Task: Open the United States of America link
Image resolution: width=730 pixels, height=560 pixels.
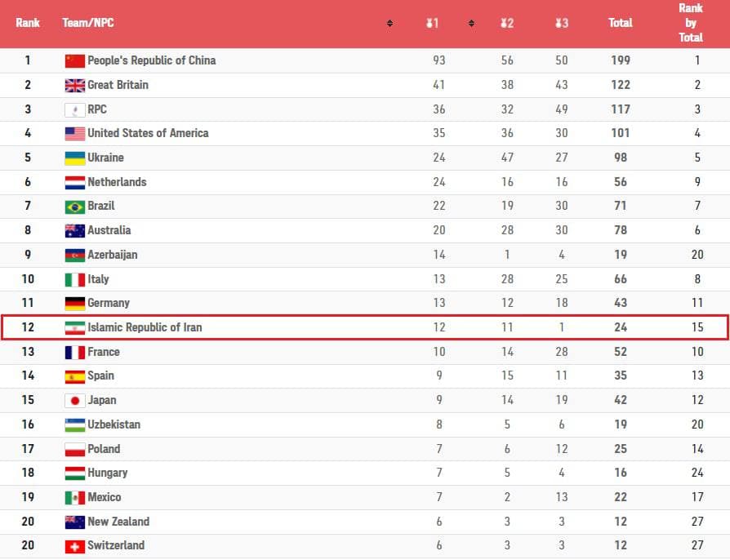Action: point(148,133)
